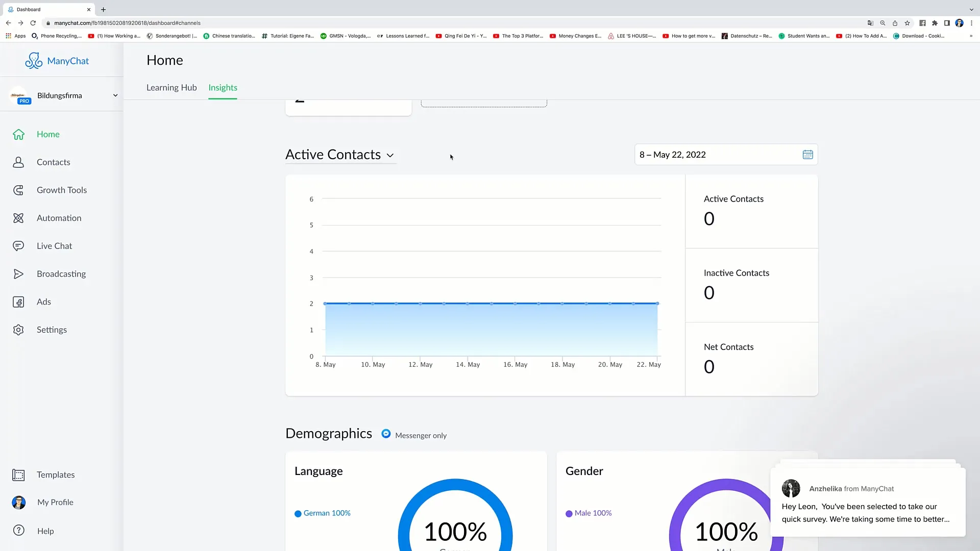Switch to the Learning Hub tab

(x=173, y=87)
